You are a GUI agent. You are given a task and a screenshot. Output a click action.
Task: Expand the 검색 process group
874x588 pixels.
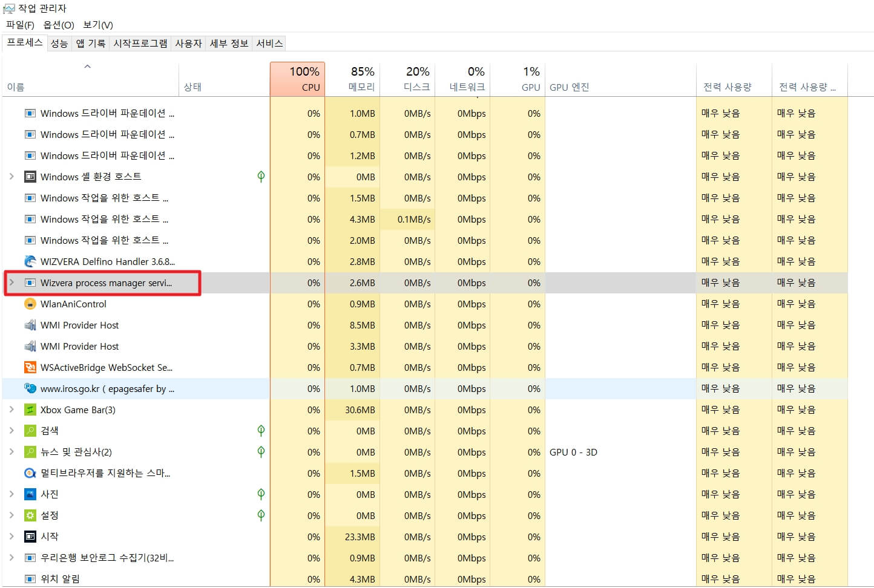click(x=11, y=431)
